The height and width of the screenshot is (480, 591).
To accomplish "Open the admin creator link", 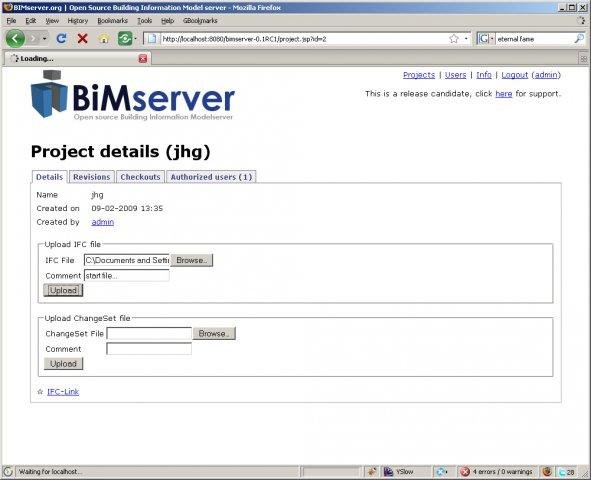I will click(103, 222).
